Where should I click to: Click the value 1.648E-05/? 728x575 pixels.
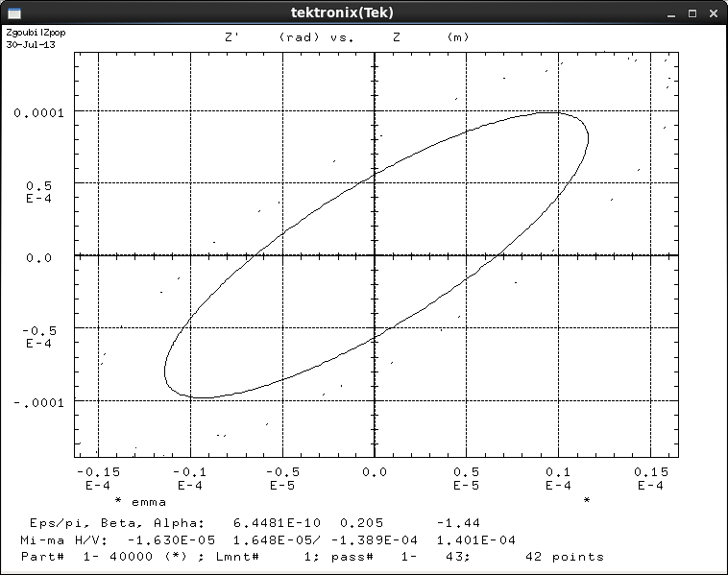(x=277, y=540)
